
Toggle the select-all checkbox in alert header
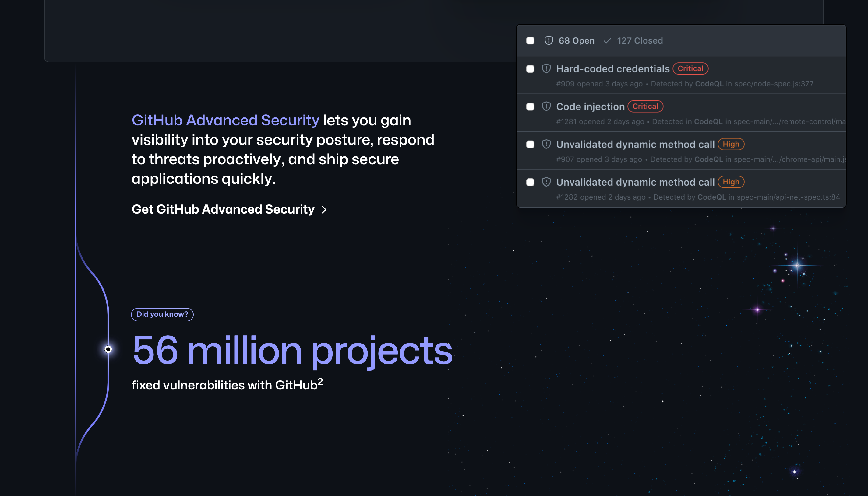530,40
